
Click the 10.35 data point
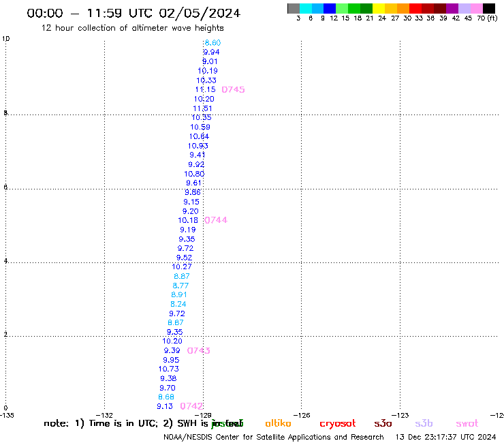[202, 118]
